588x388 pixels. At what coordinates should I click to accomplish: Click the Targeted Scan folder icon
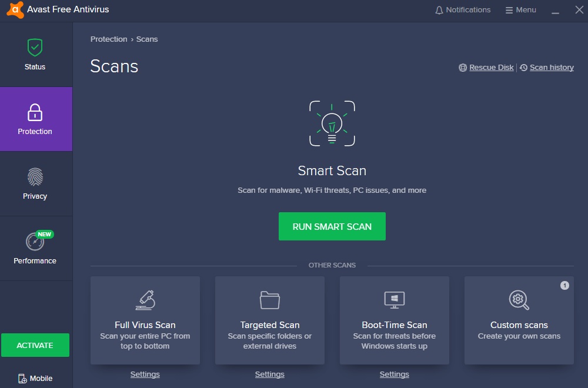point(270,300)
